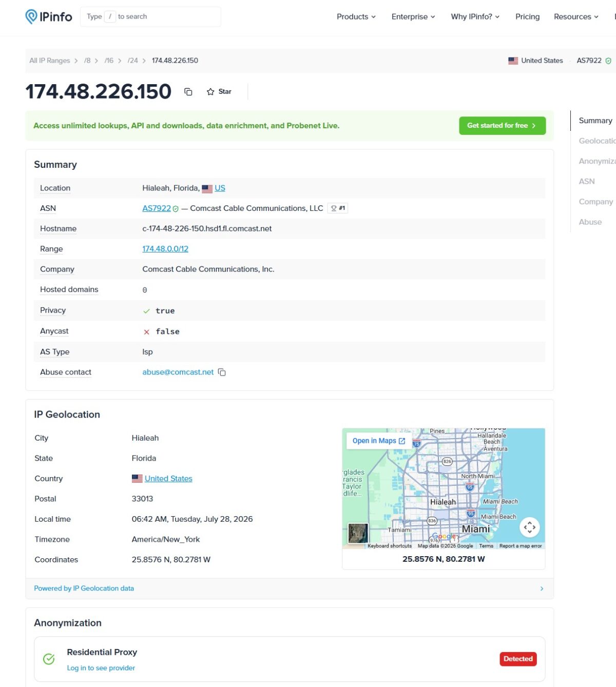Click the Hosted domains label
Screen dimensions: 616x687
(69, 289)
